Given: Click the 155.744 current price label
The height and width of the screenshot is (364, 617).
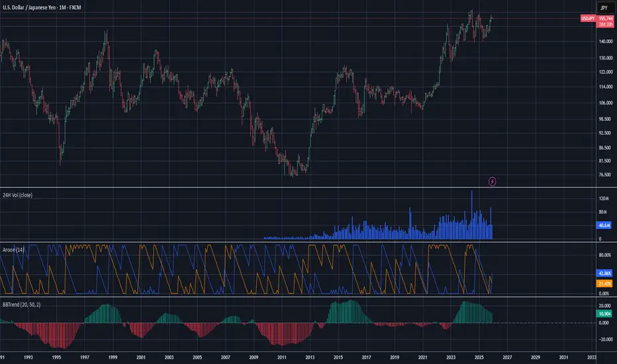Looking at the screenshot, I should 606,19.
